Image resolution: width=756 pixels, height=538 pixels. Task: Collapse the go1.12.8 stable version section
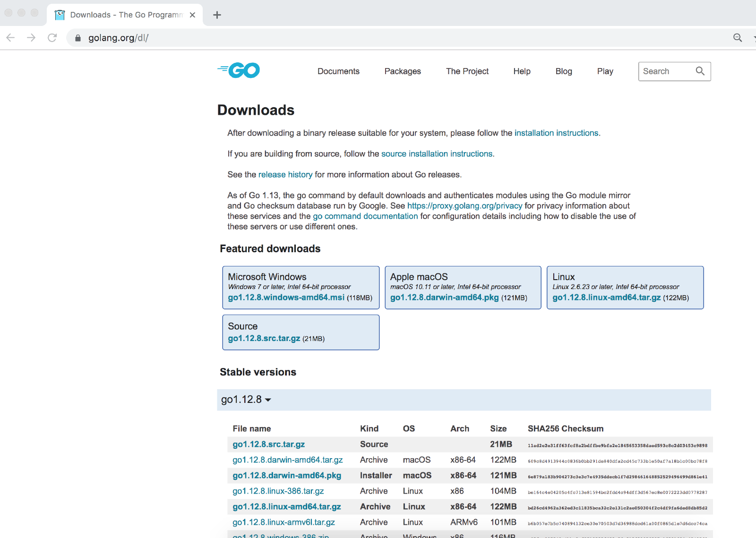tap(246, 400)
